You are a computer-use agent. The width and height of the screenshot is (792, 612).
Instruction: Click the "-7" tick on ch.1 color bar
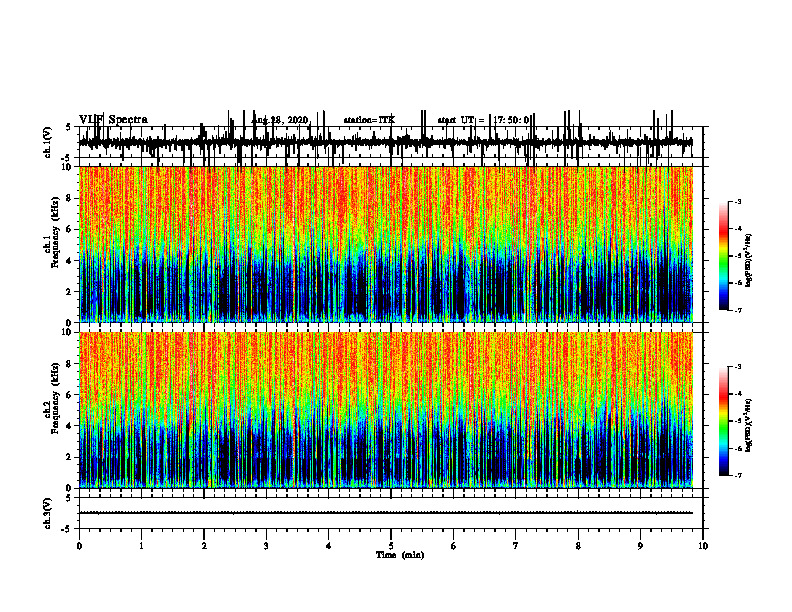pos(738,310)
